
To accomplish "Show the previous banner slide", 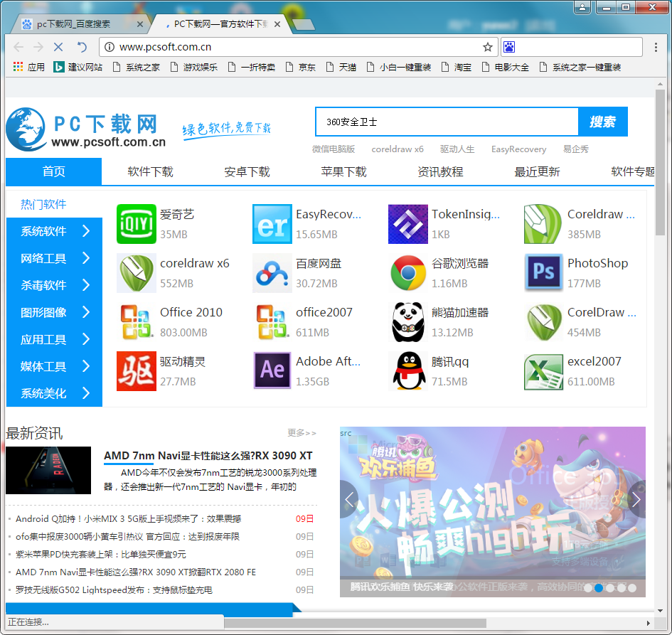I will click(349, 500).
